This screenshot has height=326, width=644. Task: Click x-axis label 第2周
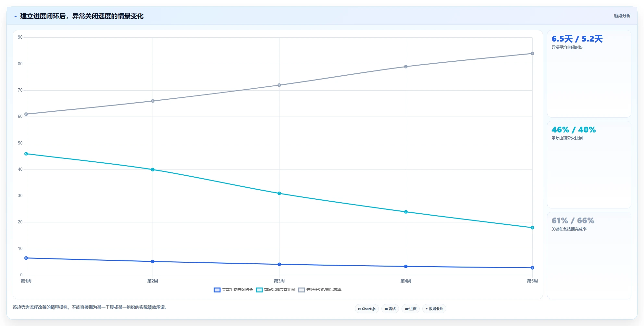click(153, 281)
